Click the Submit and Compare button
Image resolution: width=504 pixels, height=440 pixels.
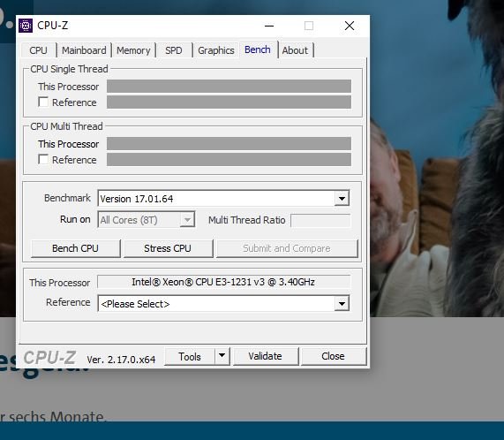click(287, 248)
